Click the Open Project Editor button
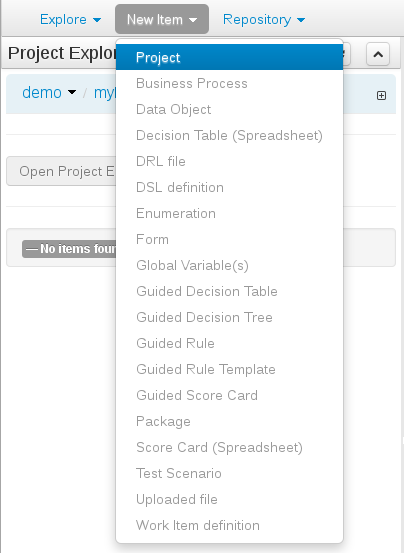The image size is (404, 553). [62, 171]
